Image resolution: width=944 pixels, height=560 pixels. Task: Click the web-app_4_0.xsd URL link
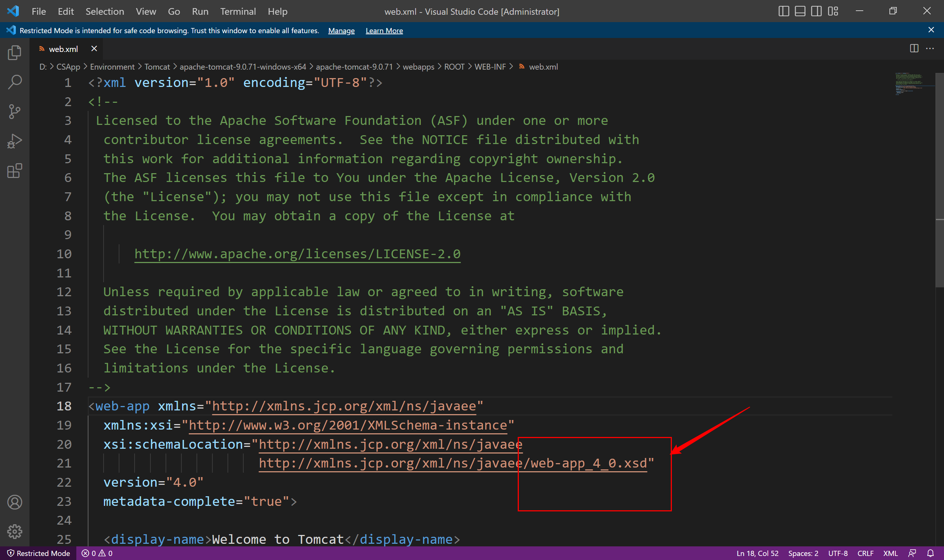tap(453, 463)
